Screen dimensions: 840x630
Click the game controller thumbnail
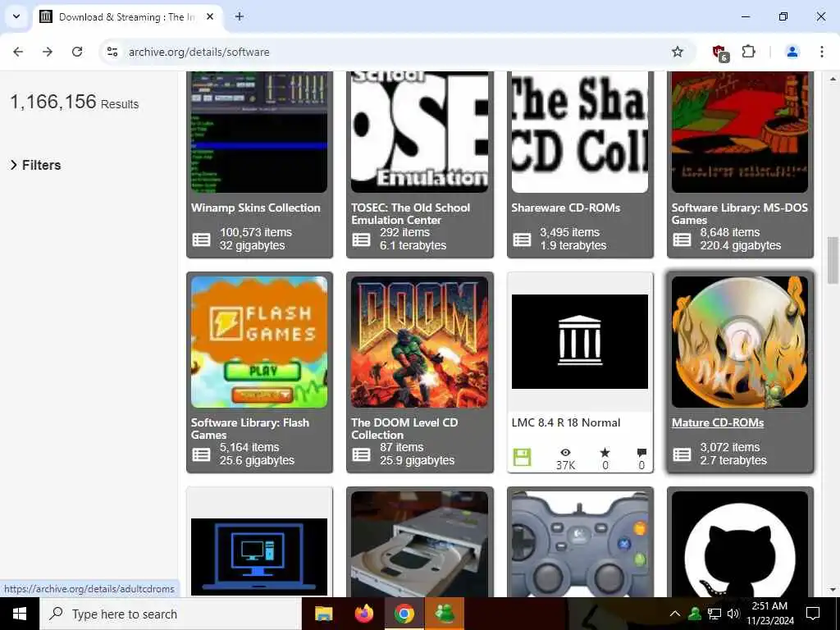click(x=580, y=544)
